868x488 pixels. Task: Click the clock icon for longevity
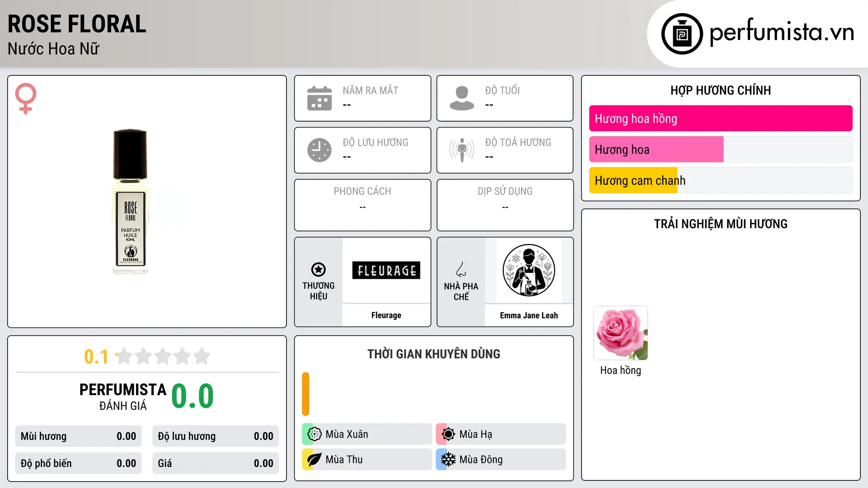pyautogui.click(x=320, y=150)
